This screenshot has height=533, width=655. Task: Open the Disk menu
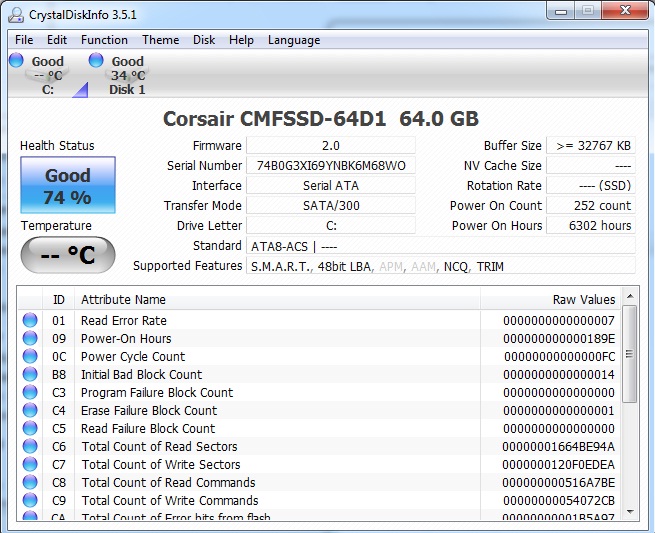pos(204,40)
